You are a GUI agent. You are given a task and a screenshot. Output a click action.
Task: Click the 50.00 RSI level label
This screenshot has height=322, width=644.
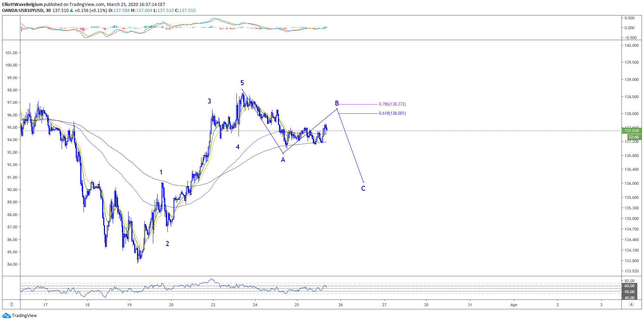coord(630,292)
